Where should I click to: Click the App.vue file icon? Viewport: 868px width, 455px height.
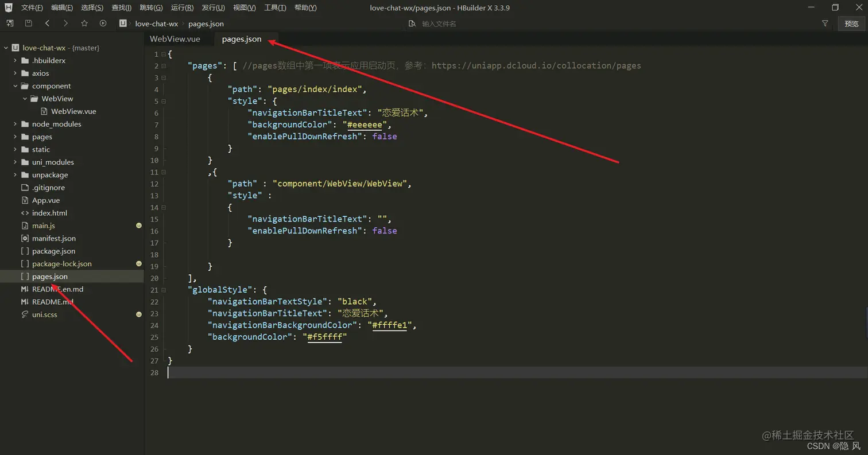[x=25, y=200]
